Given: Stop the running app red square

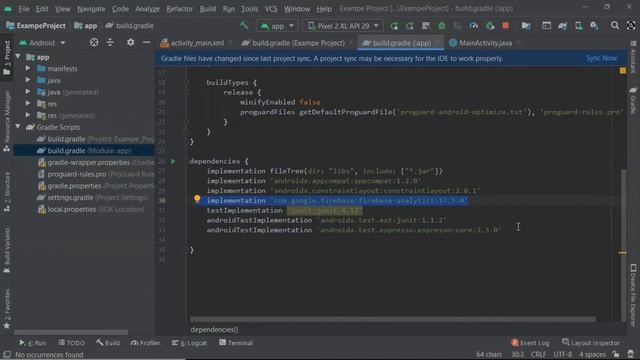Looking at the screenshot, I should 505,26.
